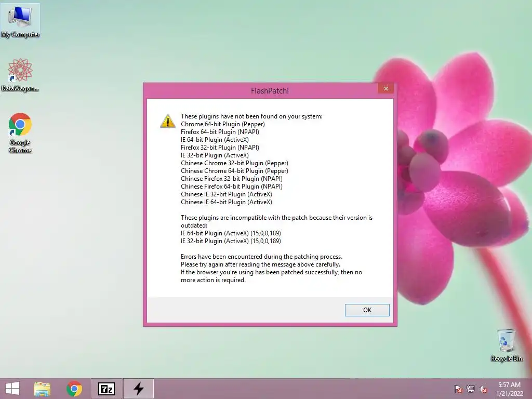The image size is (532, 399).
Task: Open network status tray icon
Action: (471, 389)
